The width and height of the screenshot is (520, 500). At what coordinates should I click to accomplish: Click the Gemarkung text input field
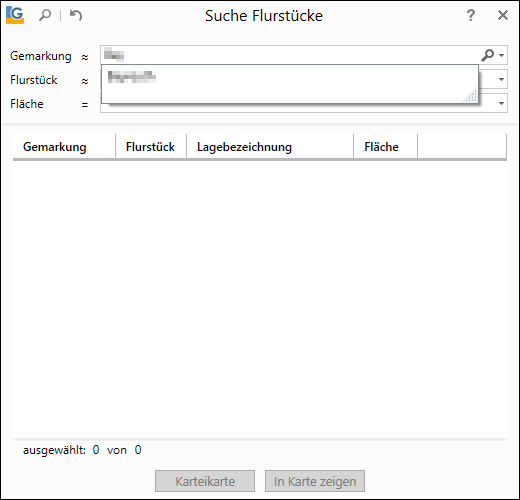point(290,55)
